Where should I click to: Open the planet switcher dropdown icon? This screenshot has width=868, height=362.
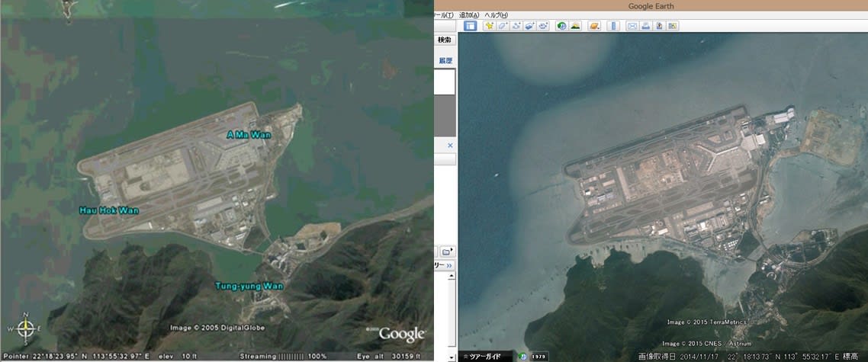pos(594,25)
